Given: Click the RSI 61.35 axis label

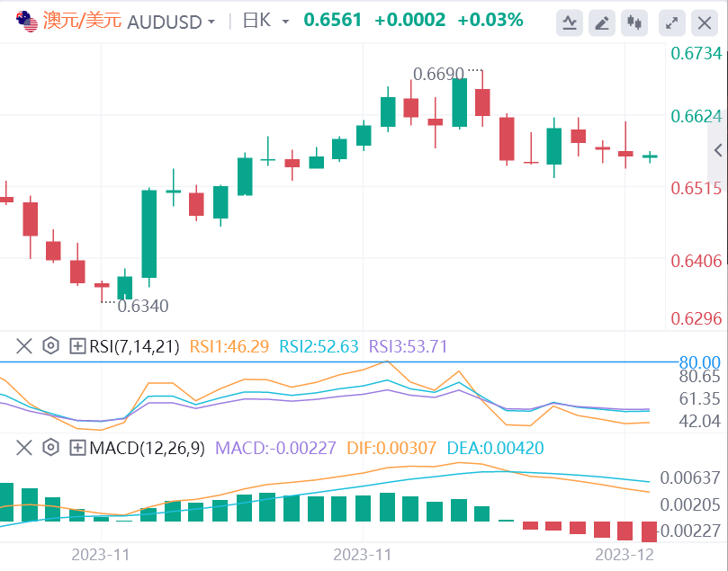Looking at the screenshot, I should point(700,399).
